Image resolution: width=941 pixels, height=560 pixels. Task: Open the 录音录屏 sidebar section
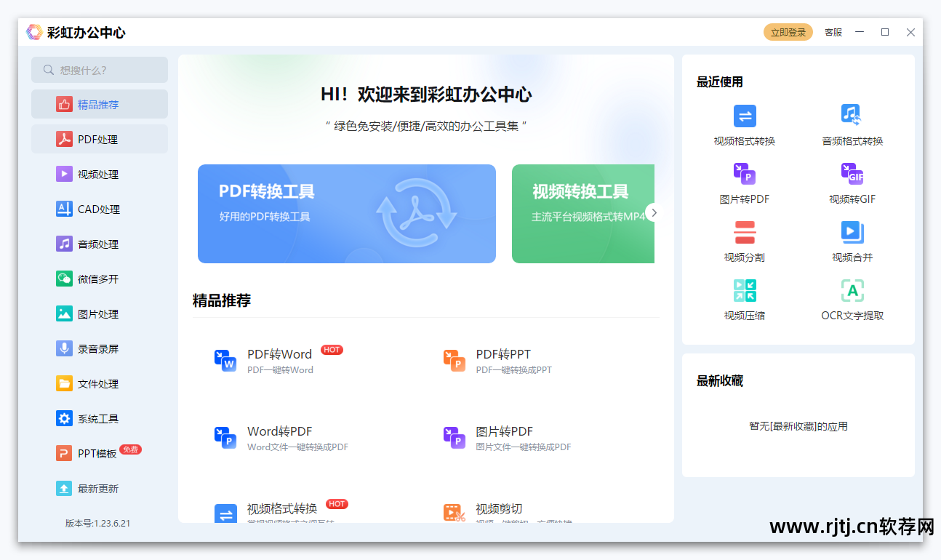pyautogui.click(x=99, y=349)
